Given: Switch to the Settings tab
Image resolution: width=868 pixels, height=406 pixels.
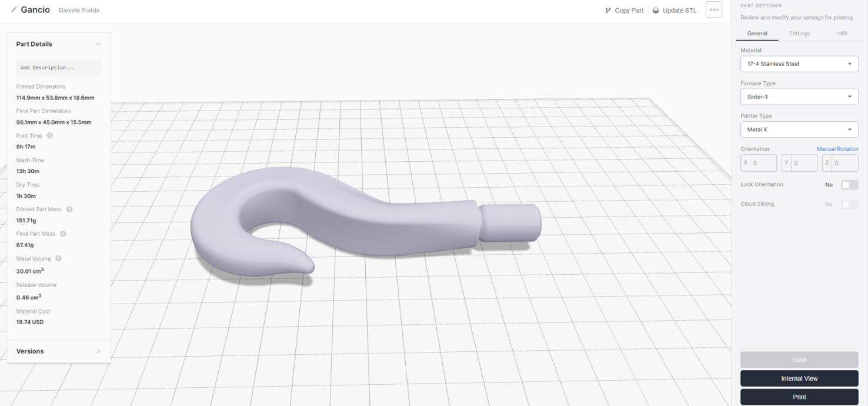Looking at the screenshot, I should point(799,34).
